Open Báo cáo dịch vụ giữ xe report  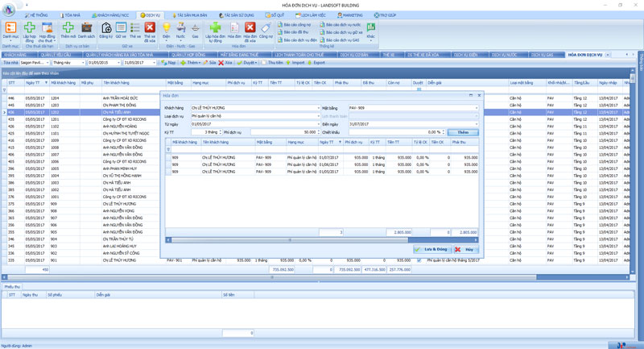pyautogui.click(x=341, y=32)
